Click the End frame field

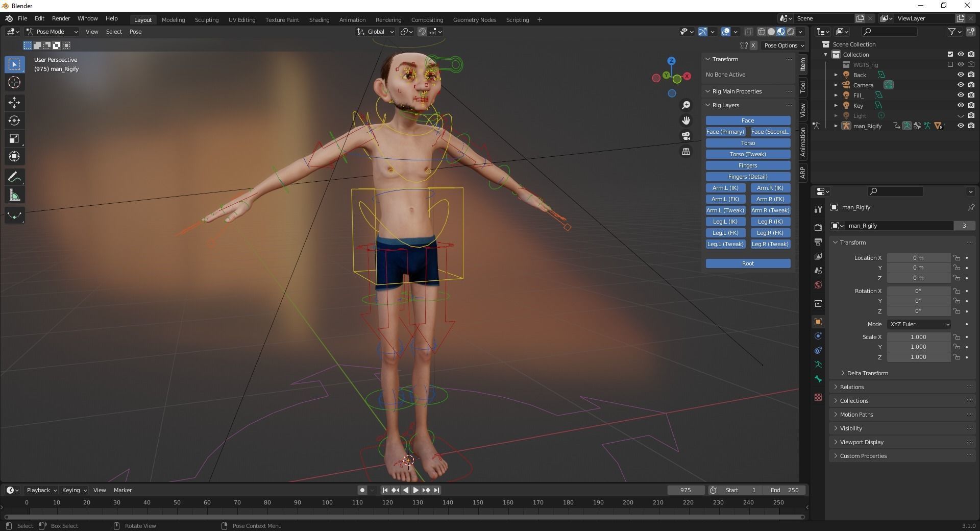click(785, 490)
